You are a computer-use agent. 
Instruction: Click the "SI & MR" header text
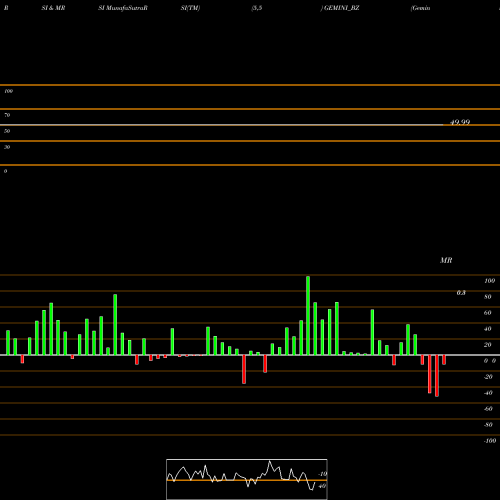53,8
